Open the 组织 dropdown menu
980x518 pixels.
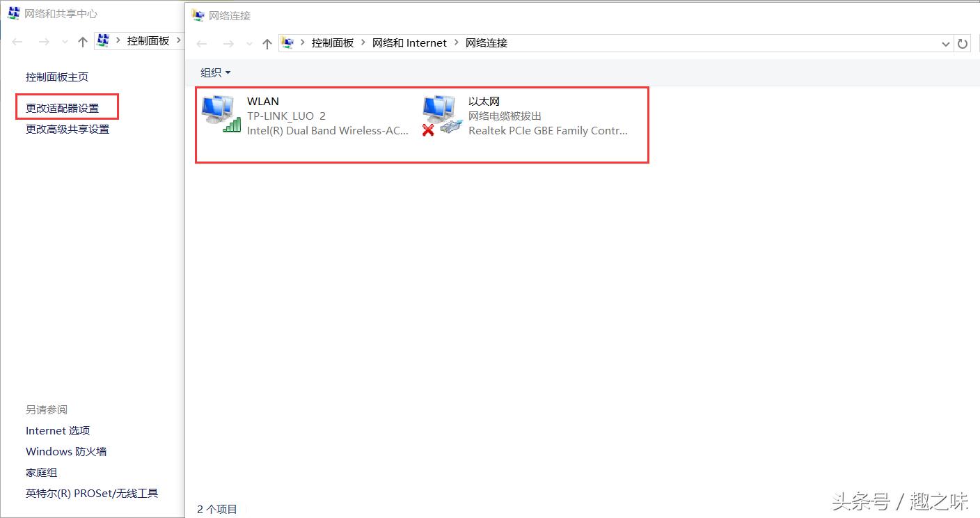tap(215, 72)
